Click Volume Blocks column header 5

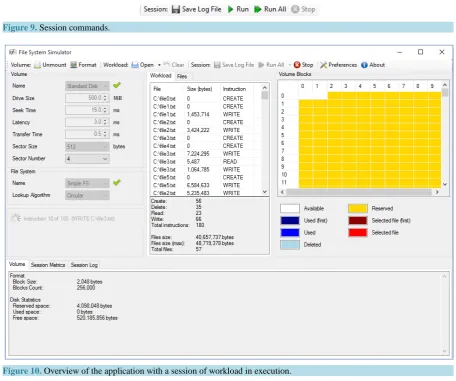(x=374, y=86)
